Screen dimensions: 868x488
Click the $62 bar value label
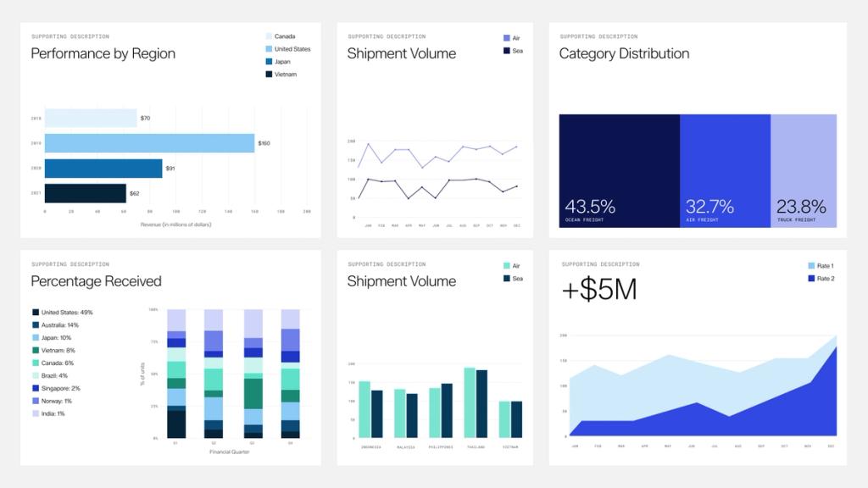135,194
